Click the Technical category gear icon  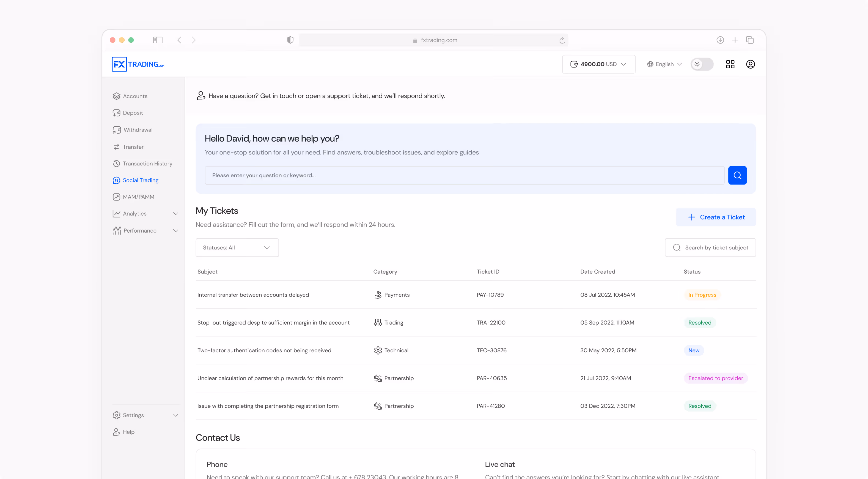(378, 350)
